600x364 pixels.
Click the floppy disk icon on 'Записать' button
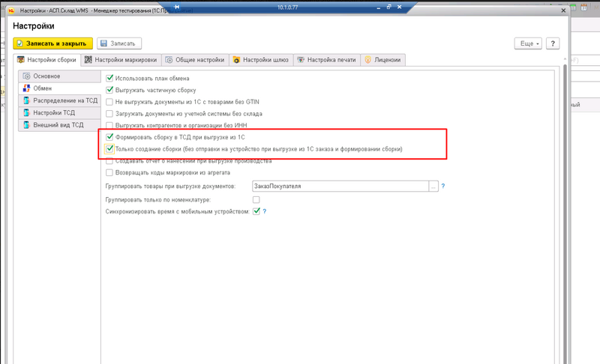[x=103, y=43]
